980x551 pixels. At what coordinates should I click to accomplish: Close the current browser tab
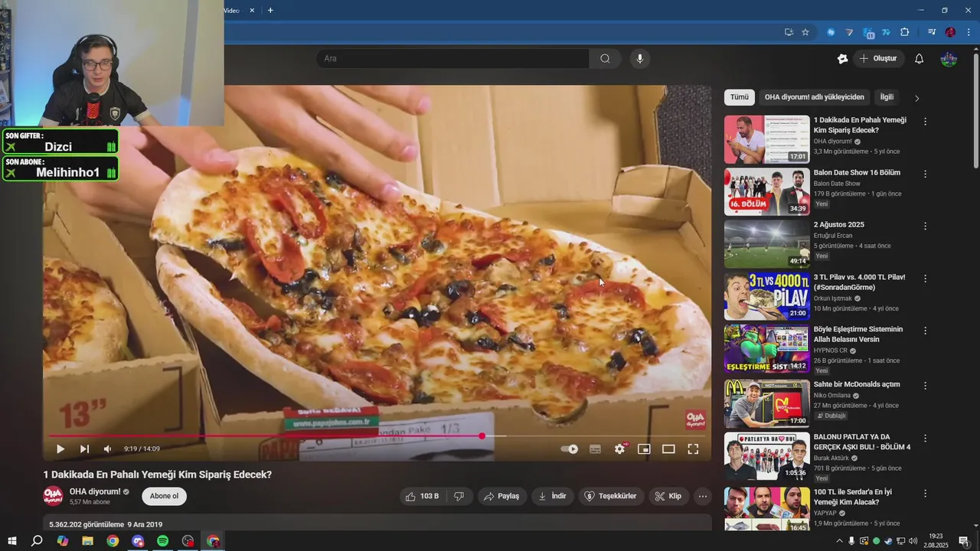(252, 10)
